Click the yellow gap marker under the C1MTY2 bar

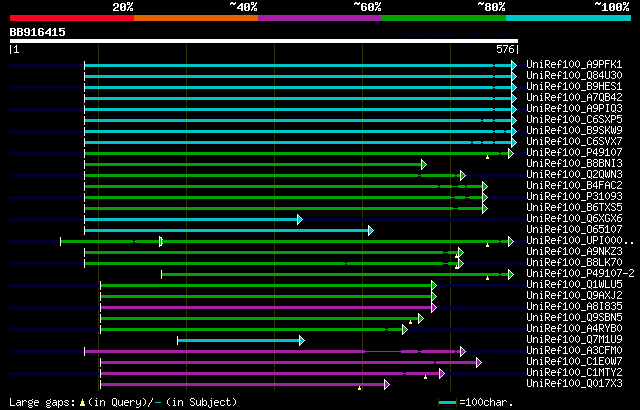point(425,377)
